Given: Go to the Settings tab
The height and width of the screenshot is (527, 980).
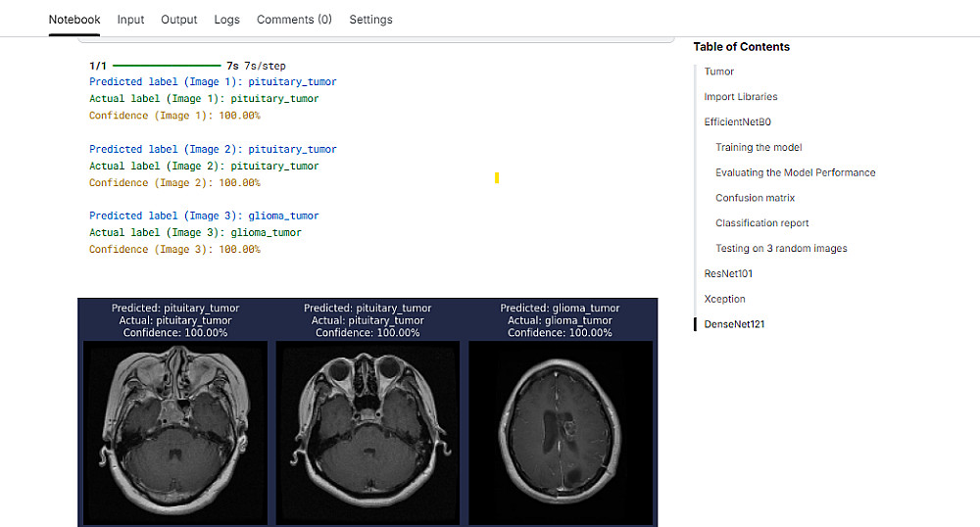Looking at the screenshot, I should point(370,20).
